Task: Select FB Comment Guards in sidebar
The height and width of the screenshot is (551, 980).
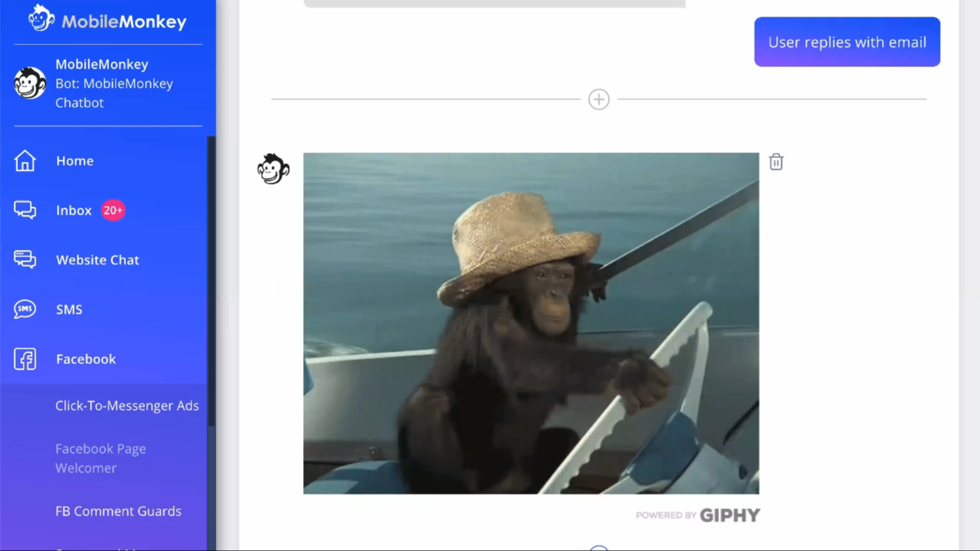Action: [118, 511]
